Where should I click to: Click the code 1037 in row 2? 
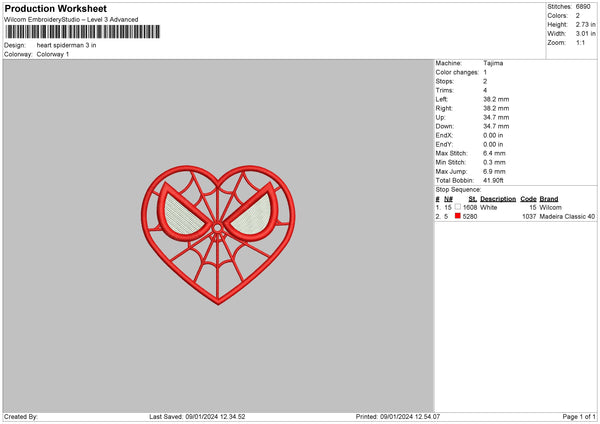pos(529,217)
